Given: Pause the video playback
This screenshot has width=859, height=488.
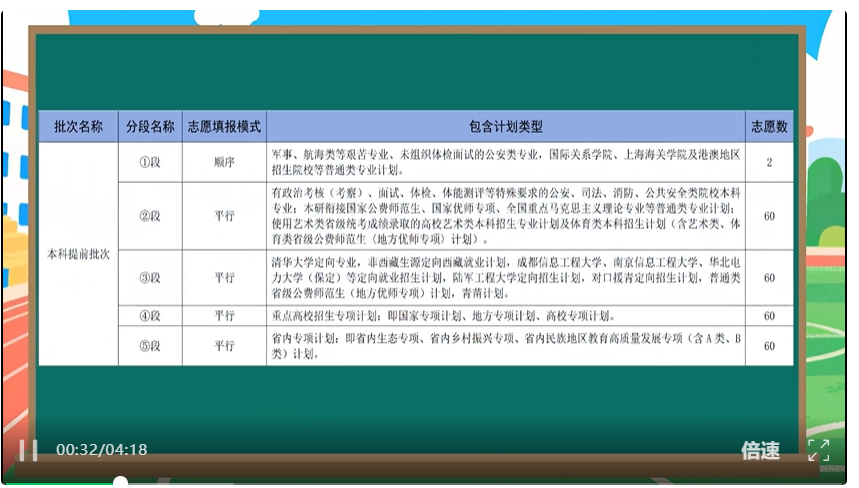Looking at the screenshot, I should tap(28, 450).
